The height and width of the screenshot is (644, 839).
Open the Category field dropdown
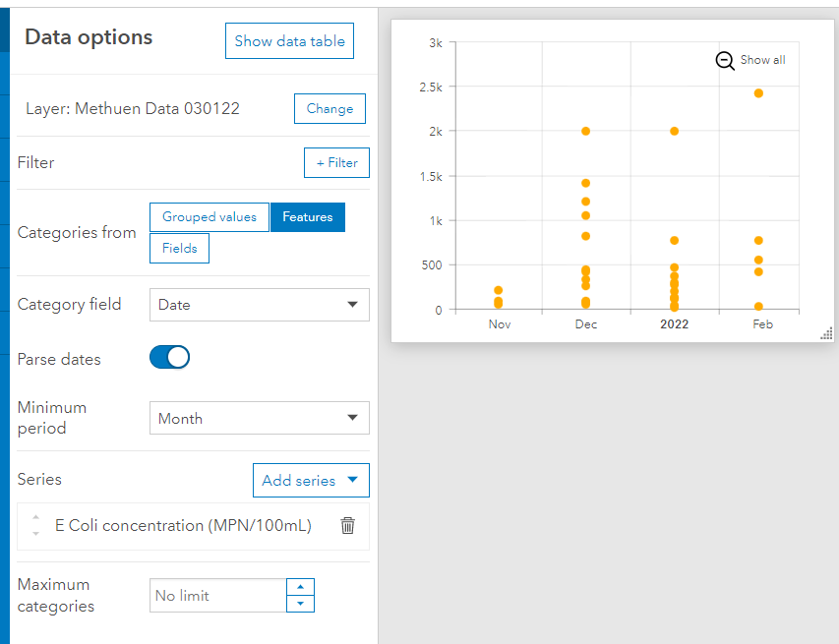coord(259,305)
